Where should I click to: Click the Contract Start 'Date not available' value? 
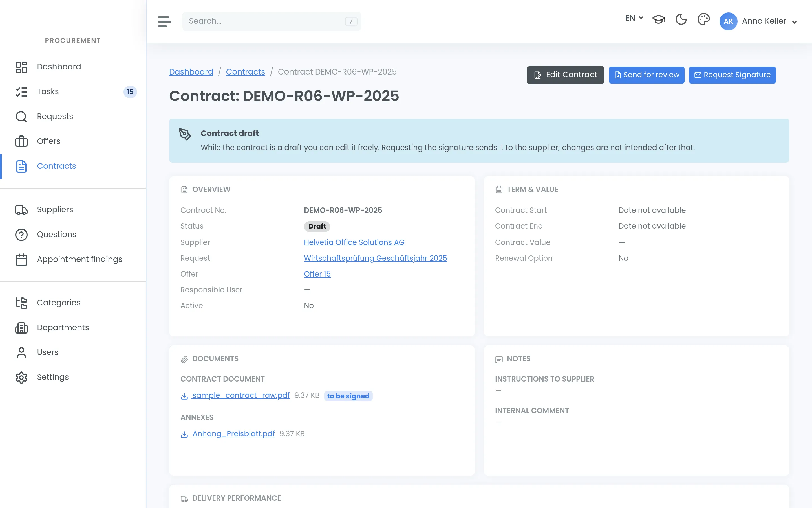click(x=652, y=210)
